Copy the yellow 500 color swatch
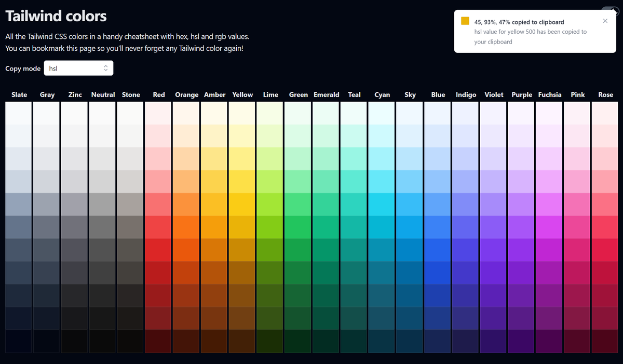623x364 pixels. 242,227
